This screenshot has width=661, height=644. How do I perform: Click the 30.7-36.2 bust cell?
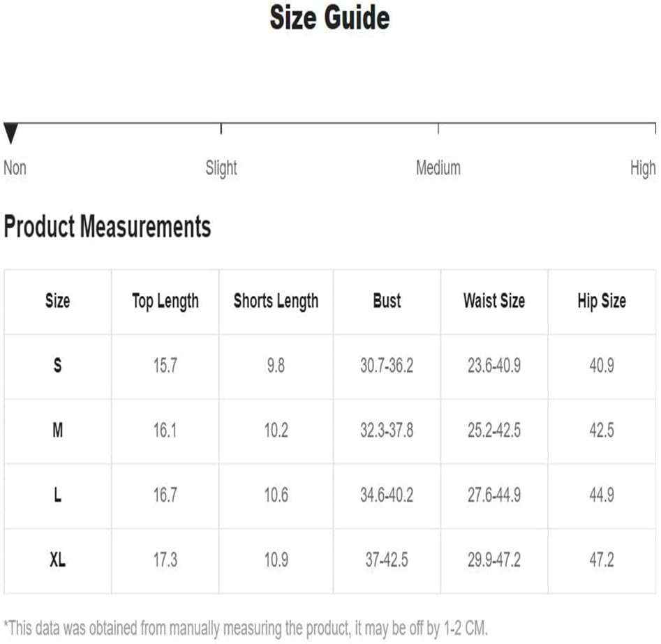click(x=387, y=366)
